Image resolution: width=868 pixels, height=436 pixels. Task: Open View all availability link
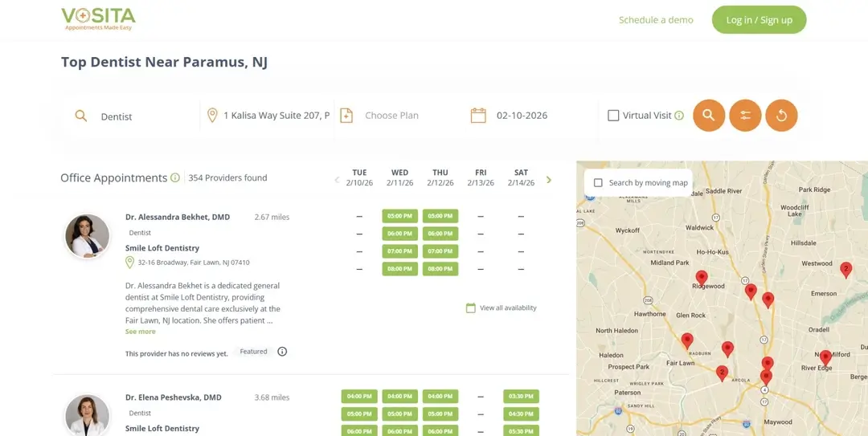point(507,308)
